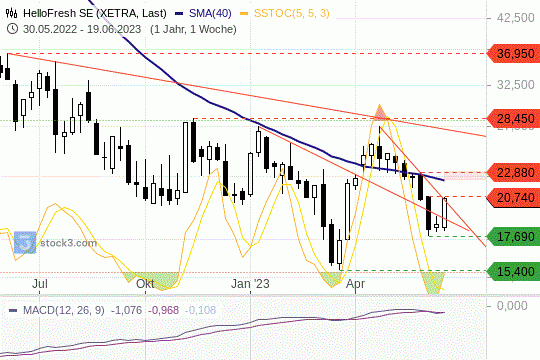This screenshot has width=540, height=360.
Task: Click the 'Apr' time axis label
Action: point(355,284)
